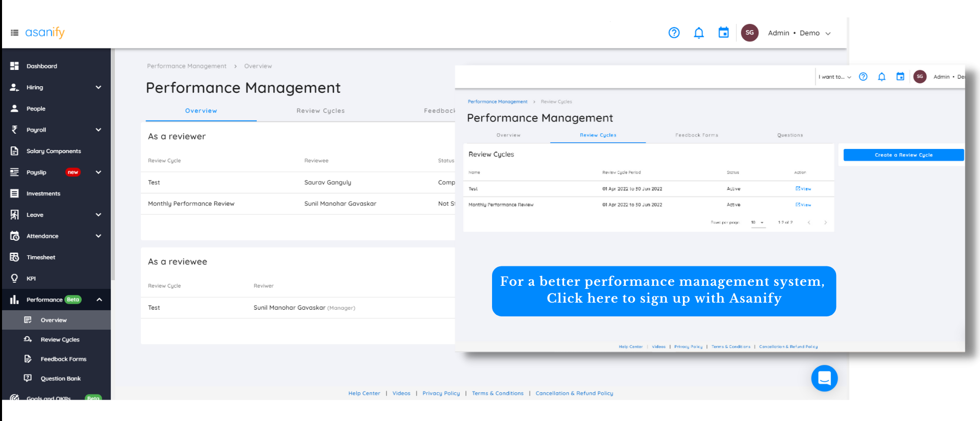Screen dimensions: 980x421
Task: Click Performance Management breadcrumb in overlay window
Action: (x=498, y=102)
